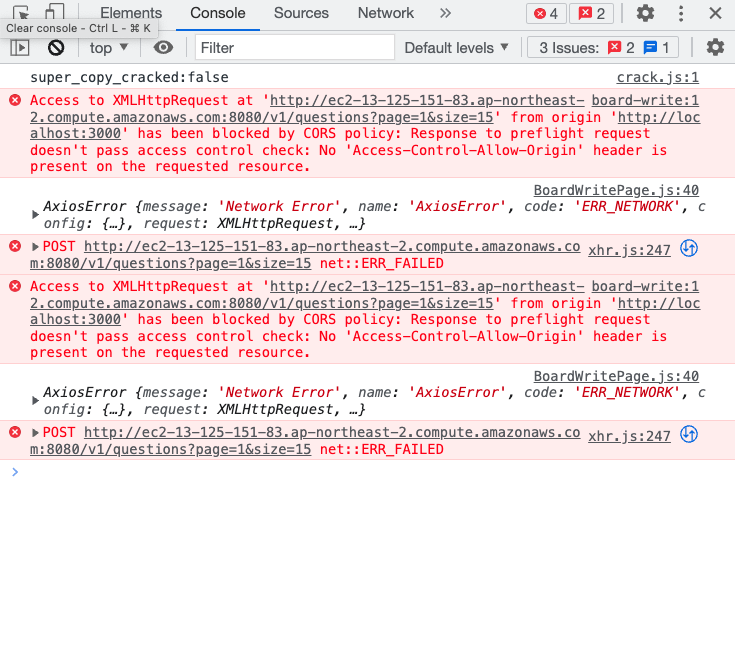Toggle the device toolbar icon

54,12
